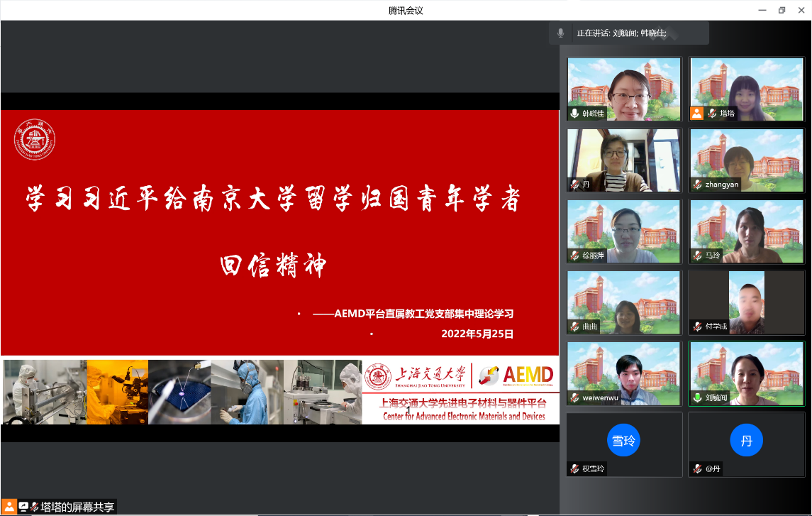The height and width of the screenshot is (516, 812).
Task: Click the blue 丹 avatar in the @丹 tile
Action: [746, 441]
